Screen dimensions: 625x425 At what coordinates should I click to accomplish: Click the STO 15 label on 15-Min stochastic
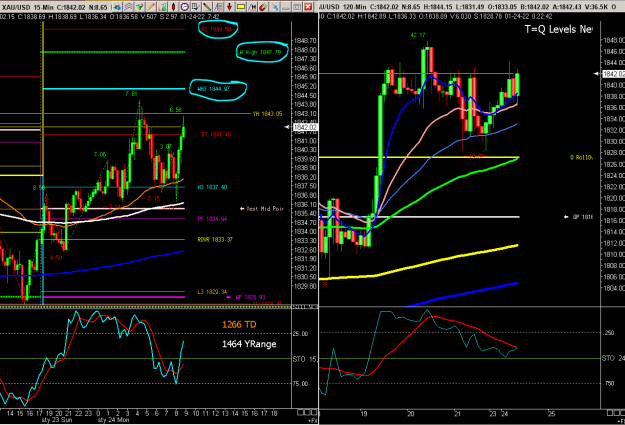tap(305, 359)
